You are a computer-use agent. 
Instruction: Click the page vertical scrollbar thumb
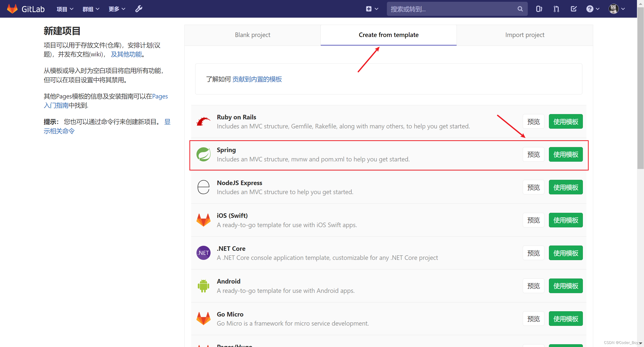pyautogui.click(x=640, y=88)
